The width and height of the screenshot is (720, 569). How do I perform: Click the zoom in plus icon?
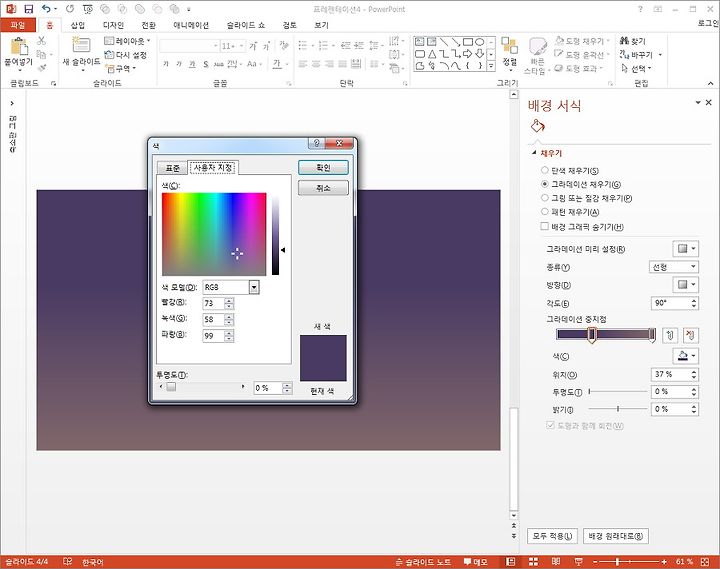point(664,562)
